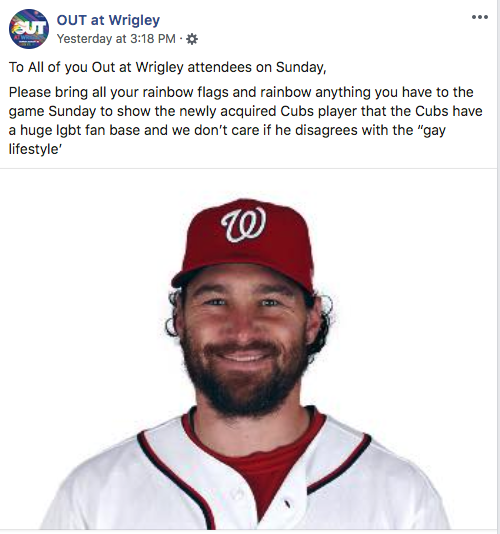500x534 pixels.
Task: Open the "Yesterday at 3:18 PM" timestamp link
Action: pos(116,39)
